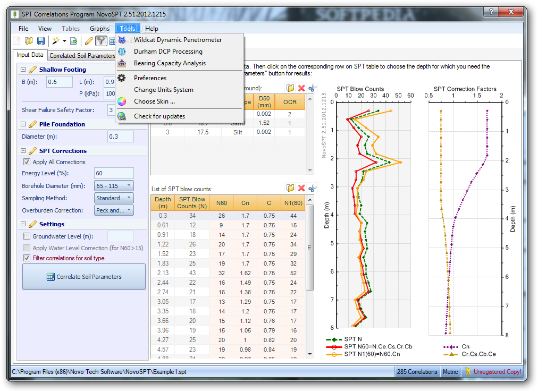Enable the Groundwater Level checkbox

[x=27, y=236]
